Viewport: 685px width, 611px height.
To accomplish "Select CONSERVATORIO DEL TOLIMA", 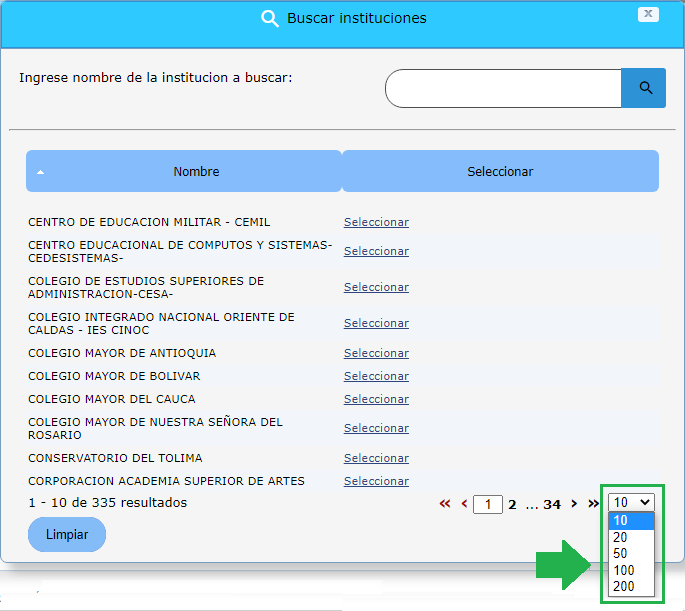I will click(376, 458).
